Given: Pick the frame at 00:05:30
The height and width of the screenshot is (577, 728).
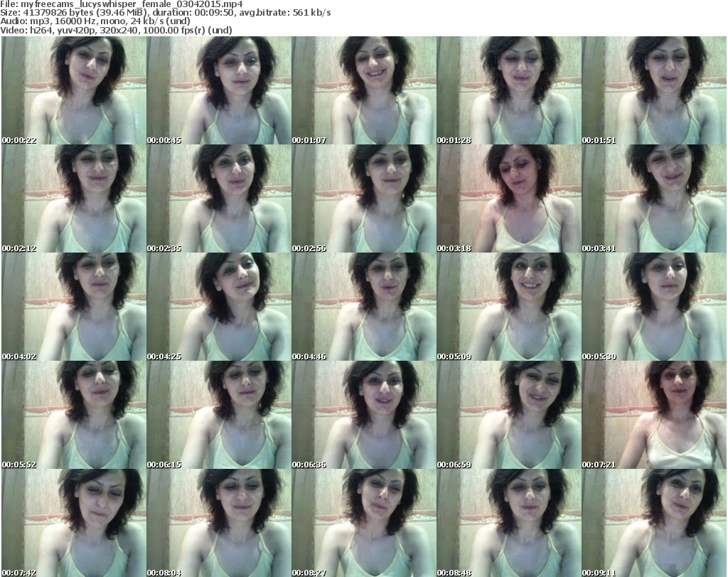Looking at the screenshot, I should 654,307.
